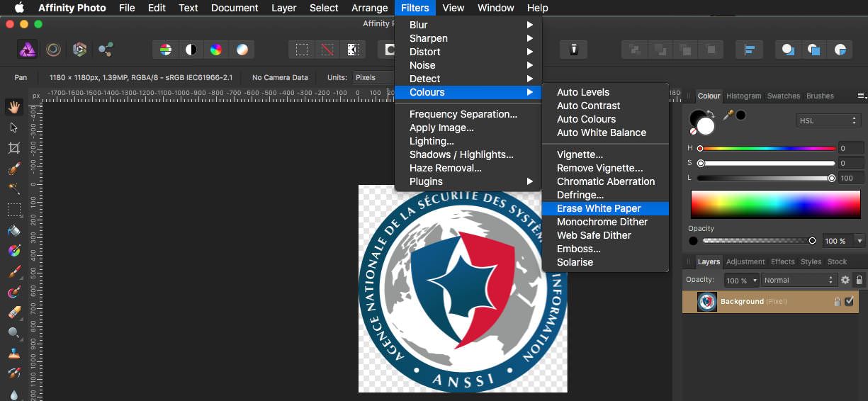Toggle lock icon beside blend mode

click(859, 281)
